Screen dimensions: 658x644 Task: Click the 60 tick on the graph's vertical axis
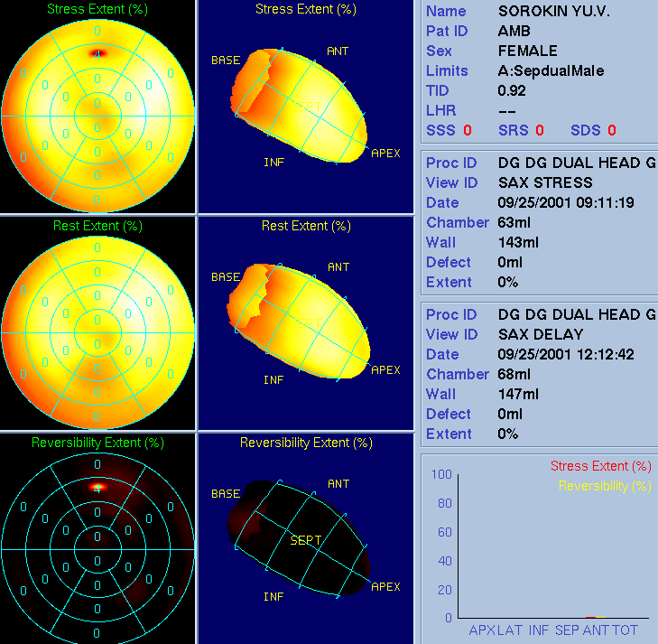click(445, 532)
